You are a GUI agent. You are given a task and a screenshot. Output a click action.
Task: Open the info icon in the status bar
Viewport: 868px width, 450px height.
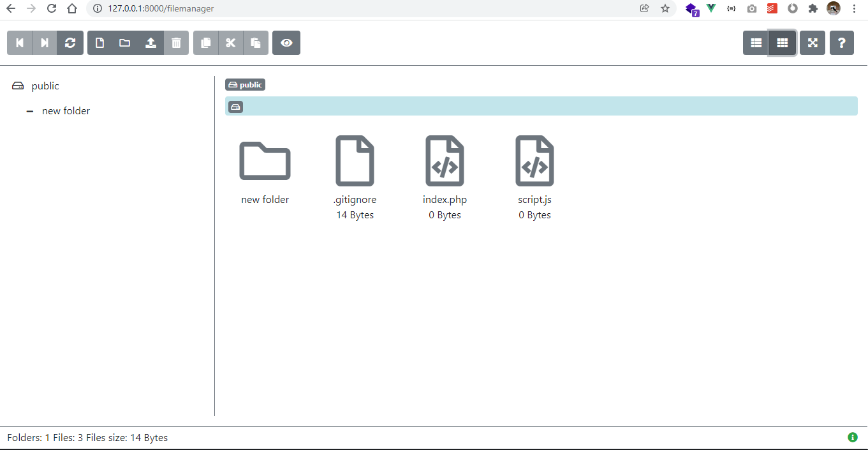point(852,437)
